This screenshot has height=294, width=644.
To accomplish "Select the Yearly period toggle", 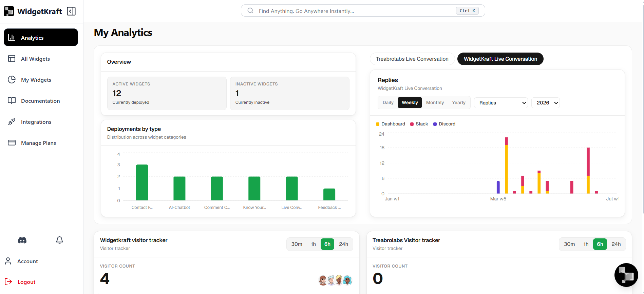I will (459, 103).
